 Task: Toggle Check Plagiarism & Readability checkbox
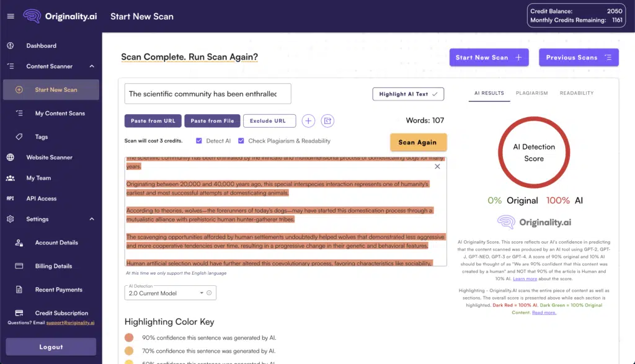click(241, 141)
